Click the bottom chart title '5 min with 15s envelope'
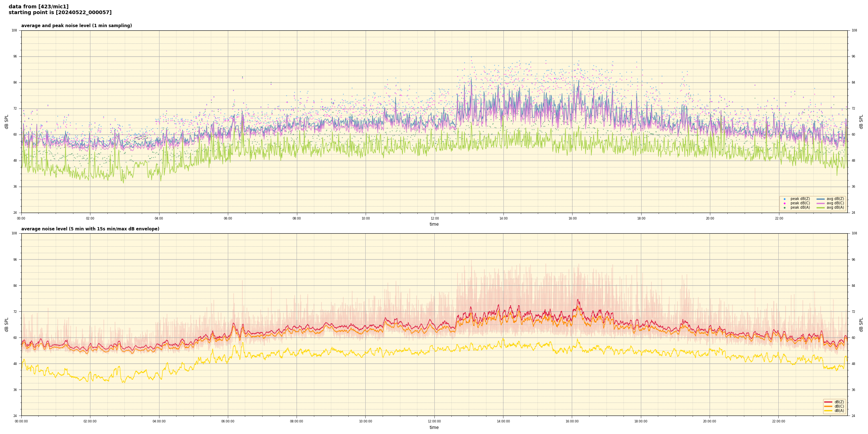 90,229
